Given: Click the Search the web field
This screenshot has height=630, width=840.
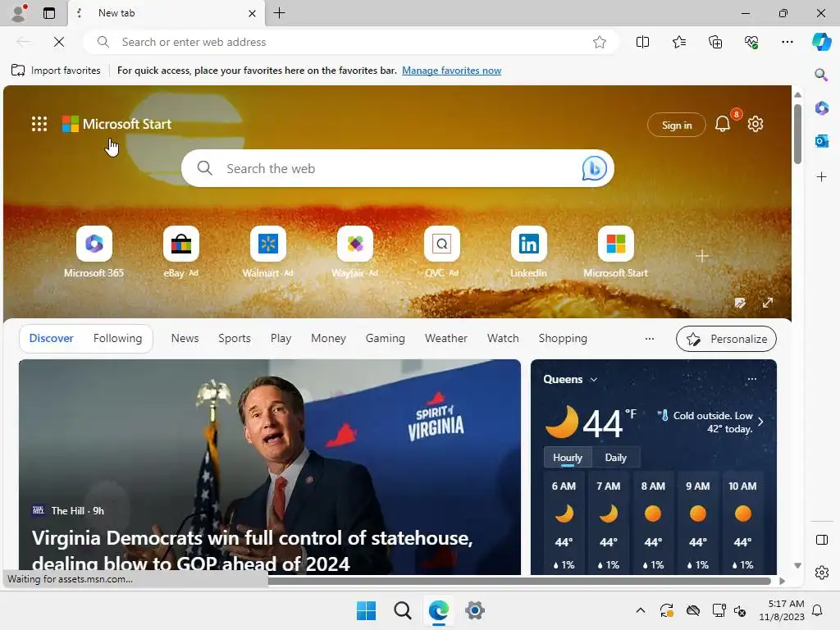Looking at the screenshot, I should point(398,168).
